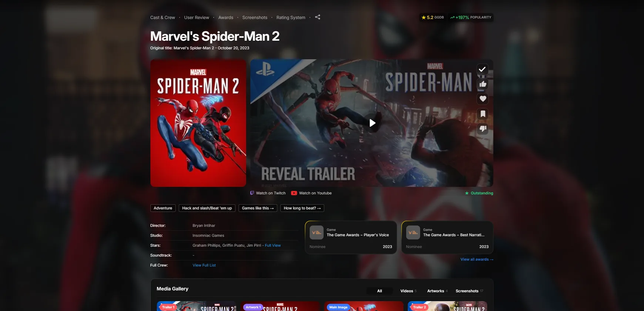644x311 pixels.
Task: Click the 5.2 GGDB rating badge
Action: (x=433, y=17)
